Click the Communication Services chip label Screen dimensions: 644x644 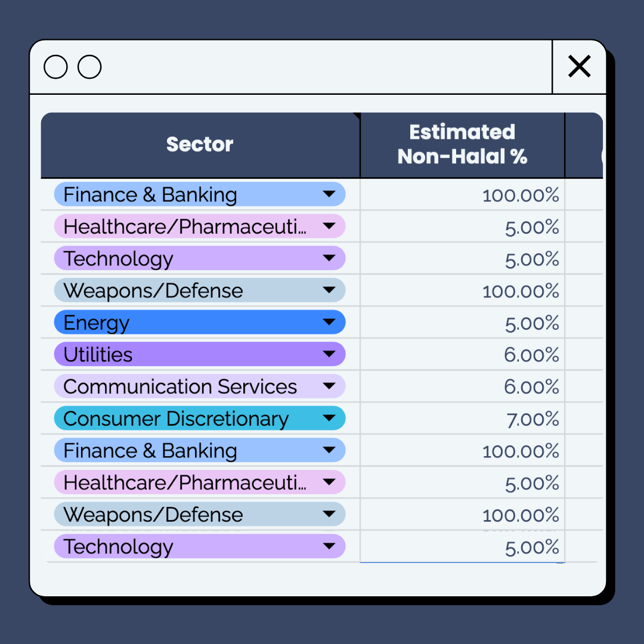pos(180,387)
